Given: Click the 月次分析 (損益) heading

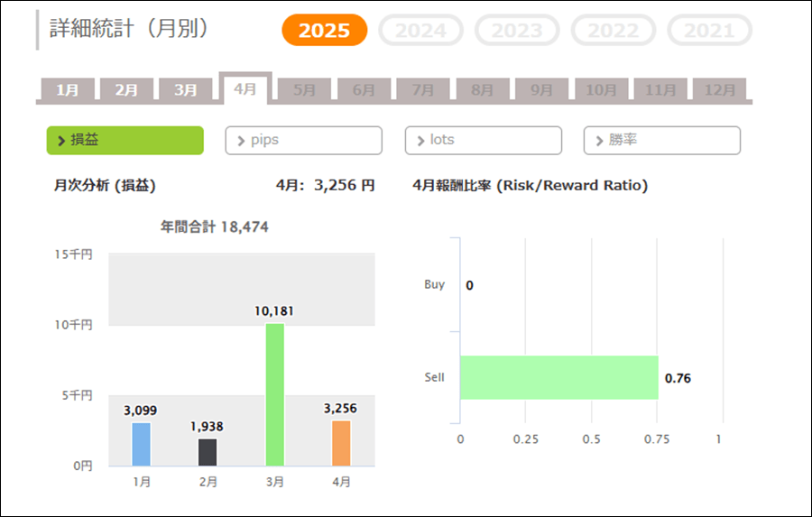Looking at the screenshot, I should point(105,186).
